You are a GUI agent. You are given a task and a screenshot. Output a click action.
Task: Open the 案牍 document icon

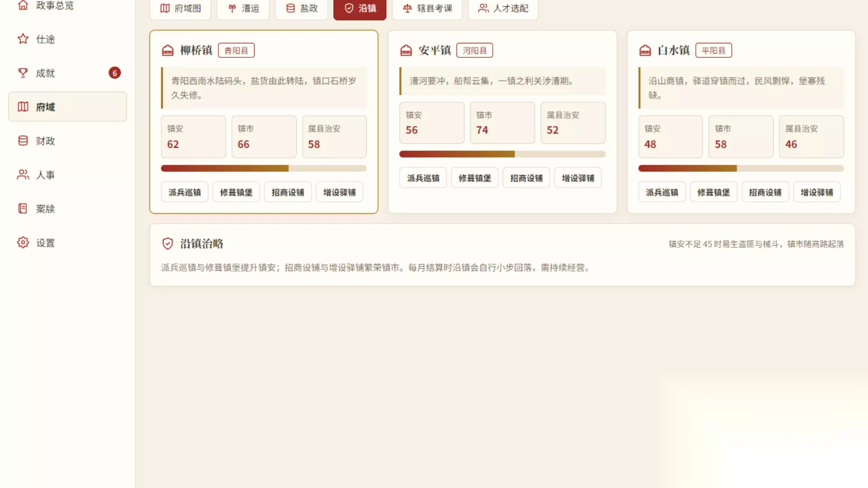23,208
